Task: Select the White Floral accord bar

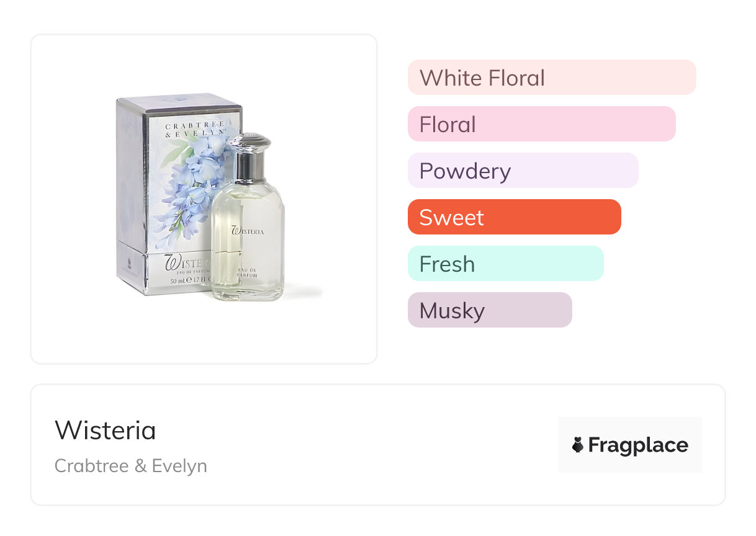Action: 552,78
